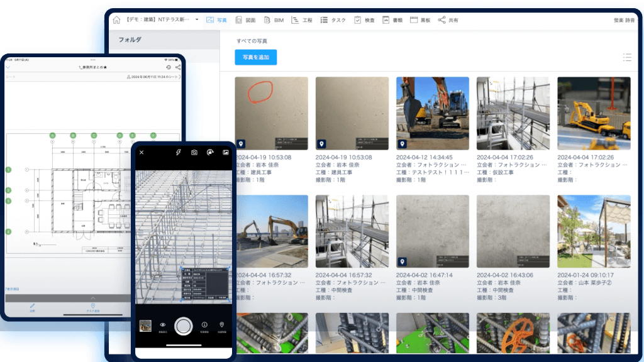
Task: Open the 工程 schedule tab
Action: point(302,20)
